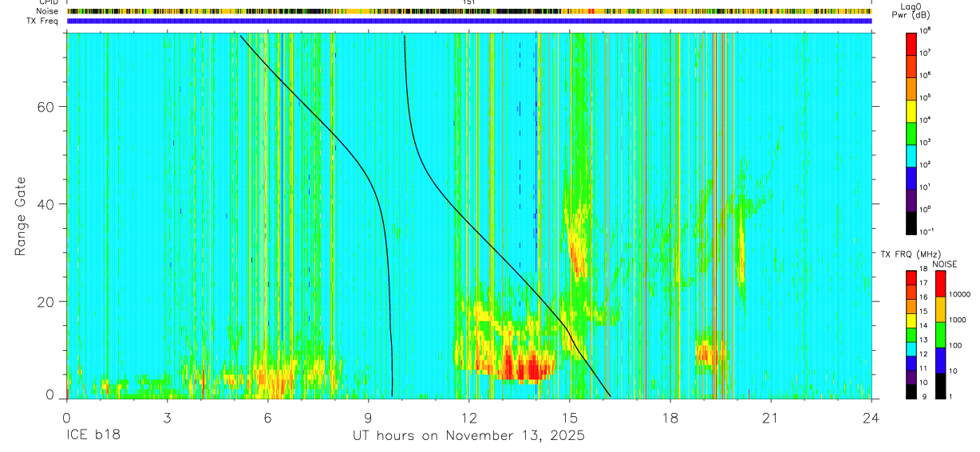Click the NOISE legend value 100

pyautogui.click(x=957, y=346)
